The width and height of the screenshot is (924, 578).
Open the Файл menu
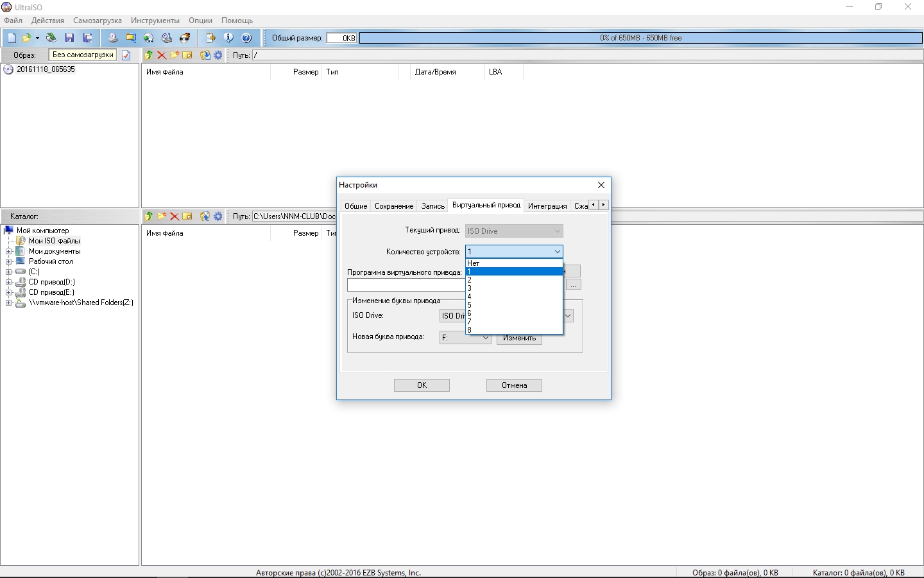pos(13,21)
